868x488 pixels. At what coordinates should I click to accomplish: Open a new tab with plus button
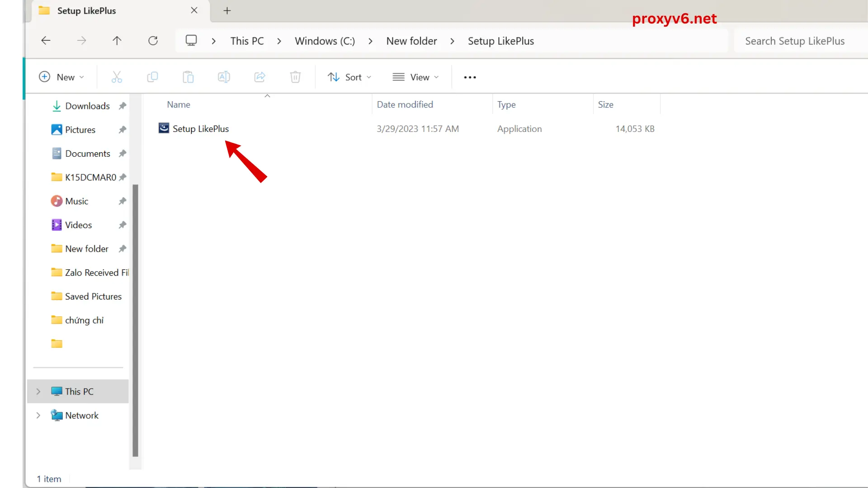(227, 10)
